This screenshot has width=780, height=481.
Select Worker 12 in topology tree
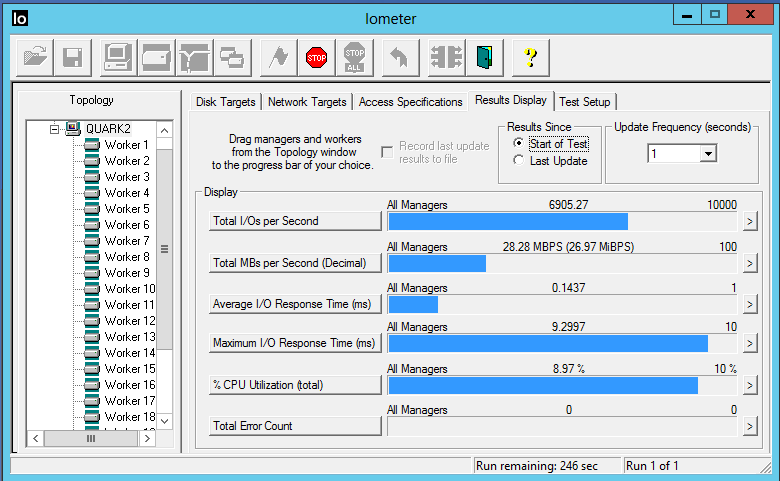coord(130,321)
